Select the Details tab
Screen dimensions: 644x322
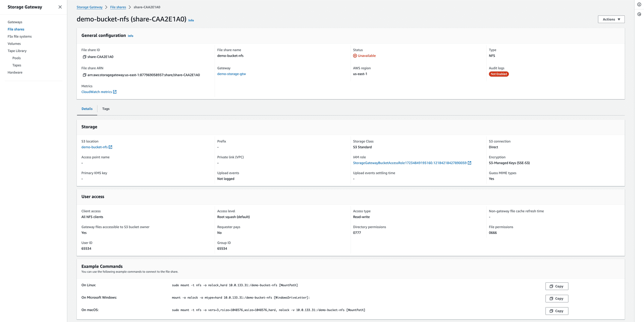click(x=87, y=109)
